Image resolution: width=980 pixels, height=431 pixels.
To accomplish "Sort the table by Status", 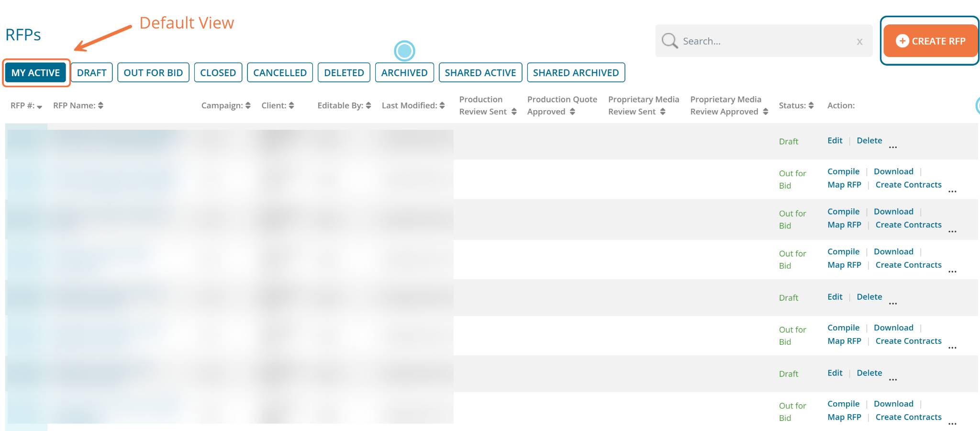I will click(x=811, y=105).
